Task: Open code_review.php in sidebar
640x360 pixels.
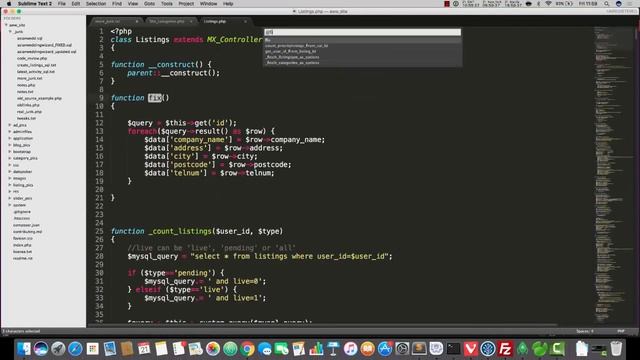Action: [32, 58]
